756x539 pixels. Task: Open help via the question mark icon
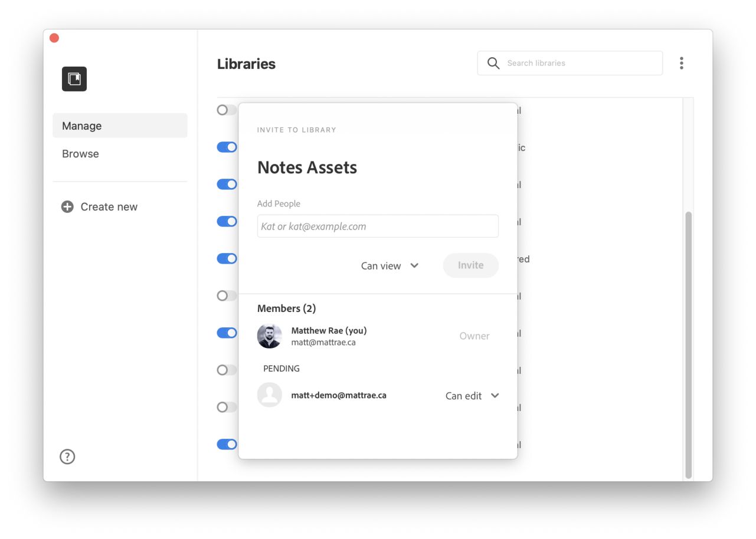(x=67, y=456)
